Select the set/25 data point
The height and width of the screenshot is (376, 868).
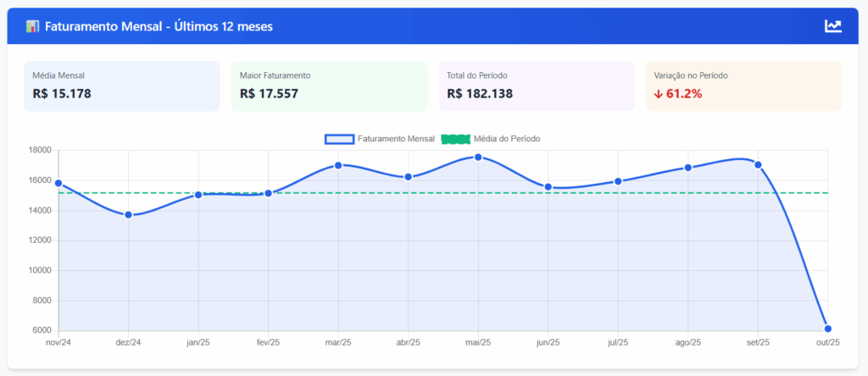coord(758,165)
